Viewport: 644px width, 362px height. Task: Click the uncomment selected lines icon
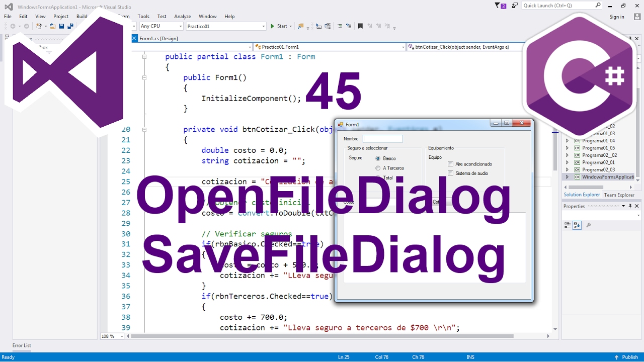(x=348, y=26)
